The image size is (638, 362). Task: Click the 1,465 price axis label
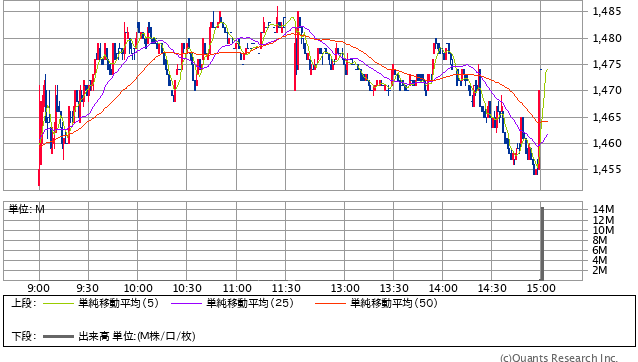tap(607, 117)
